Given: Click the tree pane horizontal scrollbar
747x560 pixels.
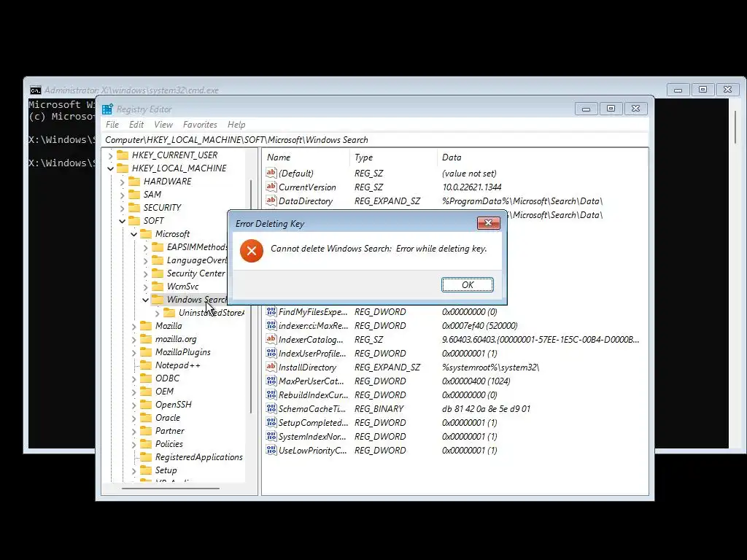Looking at the screenshot, I should pos(171,488).
